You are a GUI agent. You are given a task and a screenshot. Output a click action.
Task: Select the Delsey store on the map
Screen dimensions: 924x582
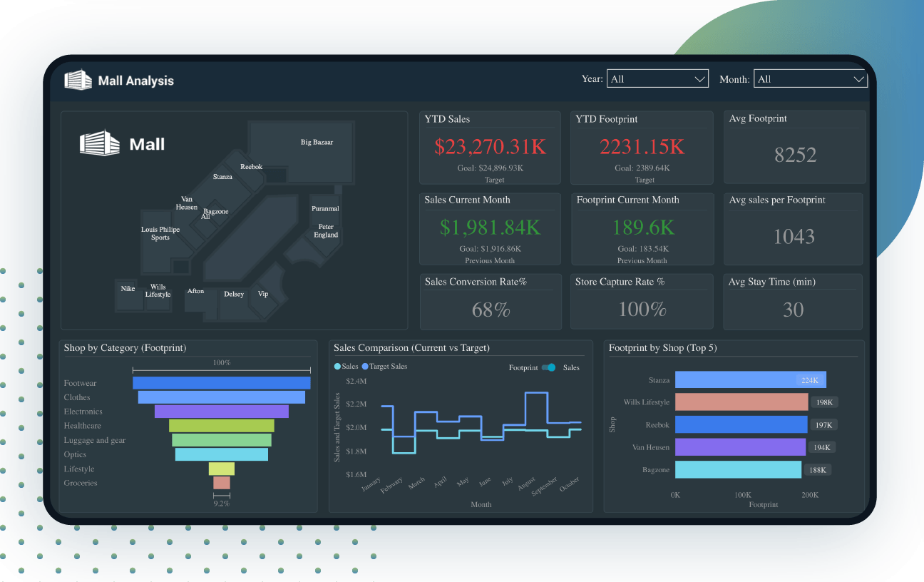point(234,294)
